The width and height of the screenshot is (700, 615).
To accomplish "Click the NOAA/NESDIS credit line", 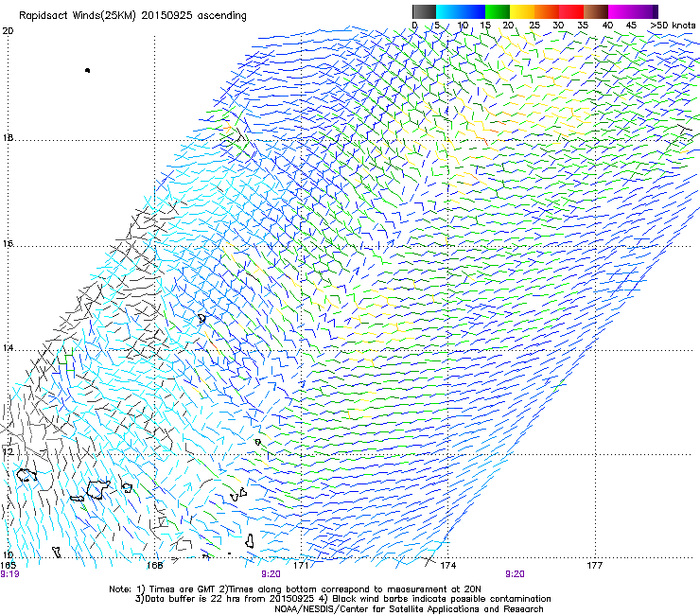I will (409, 609).
